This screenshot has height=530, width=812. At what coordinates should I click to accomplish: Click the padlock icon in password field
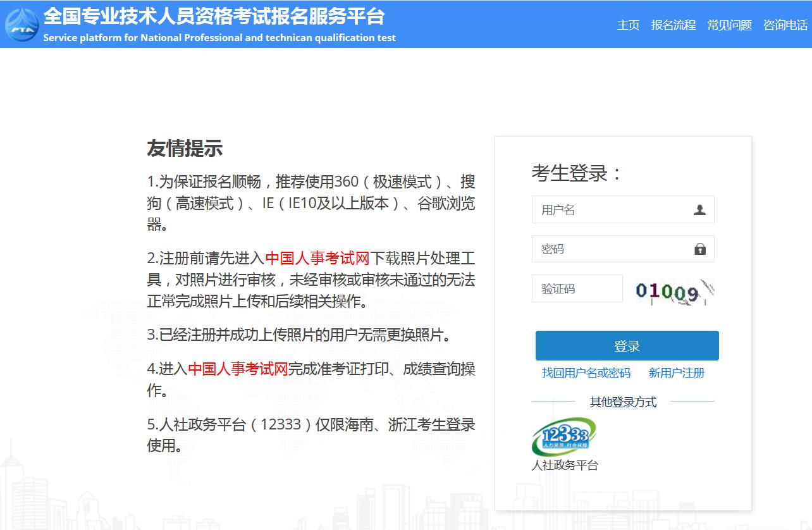pyautogui.click(x=699, y=249)
